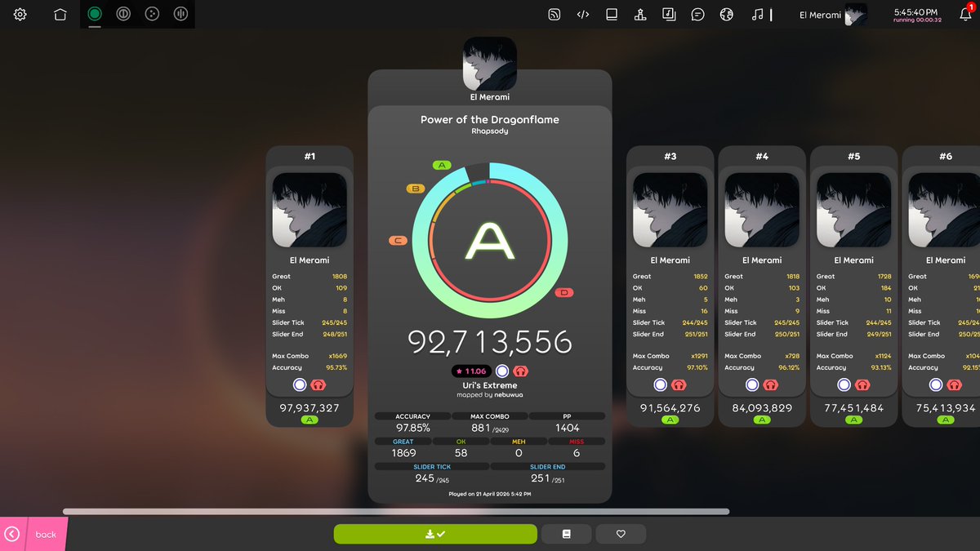This screenshot has height=551, width=980.
Task: Click the headphones mod icon in #3 panel
Action: pyautogui.click(x=679, y=385)
